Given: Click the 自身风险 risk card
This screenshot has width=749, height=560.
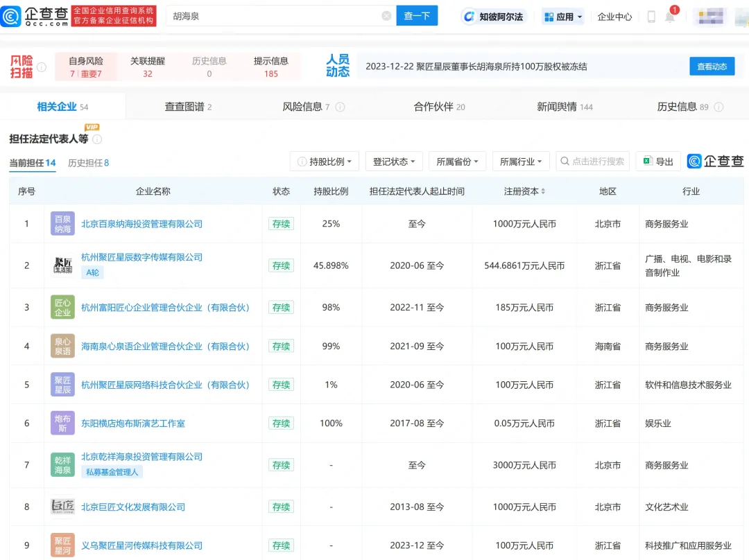Looking at the screenshot, I should tap(86, 67).
